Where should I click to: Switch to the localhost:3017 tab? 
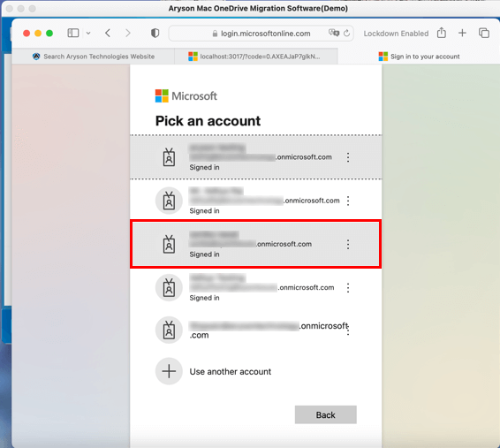pos(256,57)
